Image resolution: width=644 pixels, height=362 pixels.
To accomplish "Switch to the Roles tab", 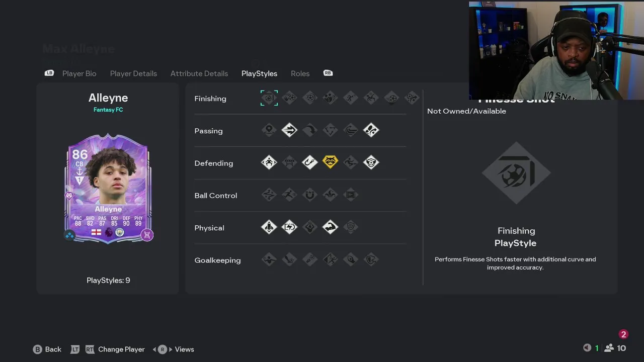I will click(300, 73).
